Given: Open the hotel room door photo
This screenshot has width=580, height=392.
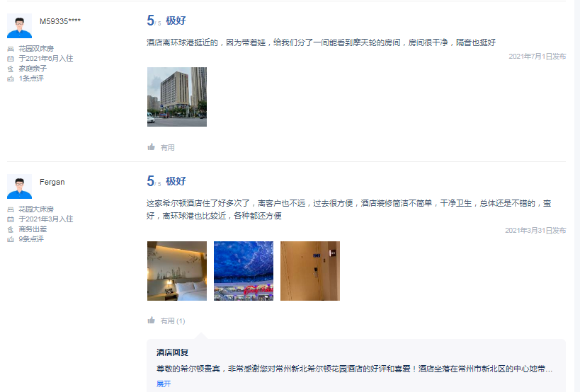Looking at the screenshot, I should (x=310, y=271).
